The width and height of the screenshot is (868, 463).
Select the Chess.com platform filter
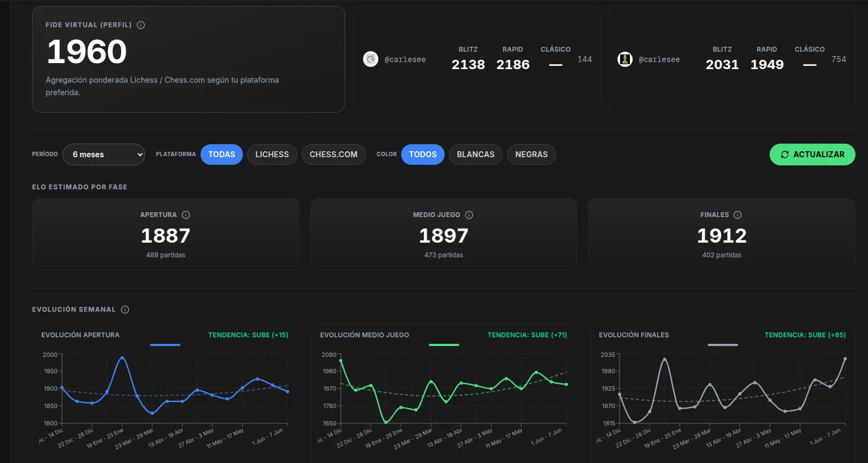pos(334,155)
